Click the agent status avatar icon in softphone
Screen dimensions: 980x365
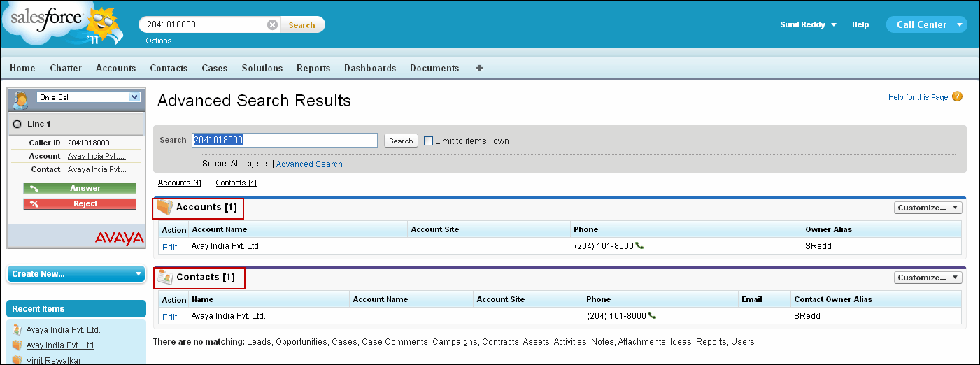click(21, 99)
